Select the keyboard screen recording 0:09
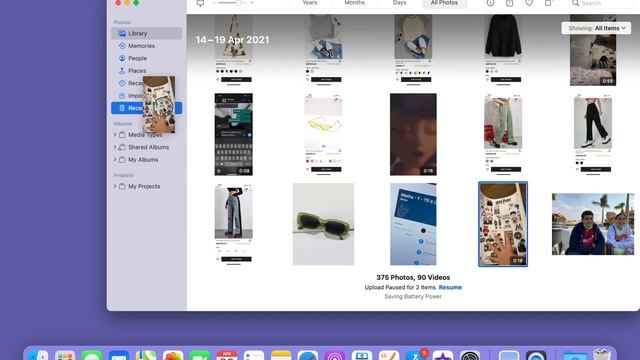 tap(233, 134)
